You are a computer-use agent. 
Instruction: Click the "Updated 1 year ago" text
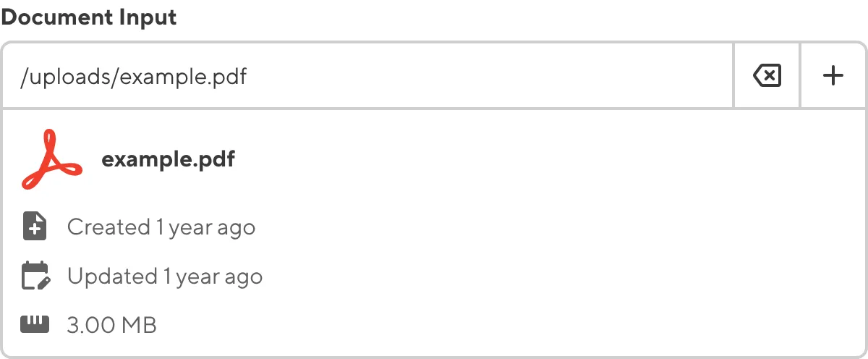pyautogui.click(x=164, y=276)
